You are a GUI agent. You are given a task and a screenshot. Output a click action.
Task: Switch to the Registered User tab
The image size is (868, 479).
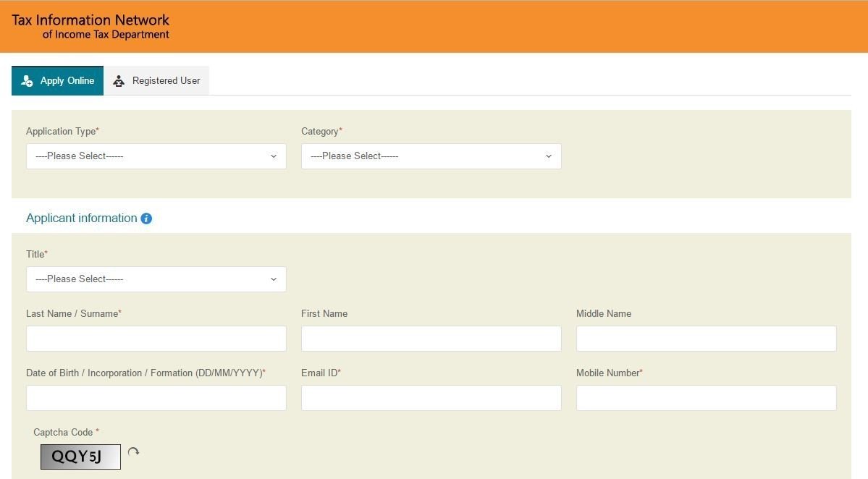[157, 81]
